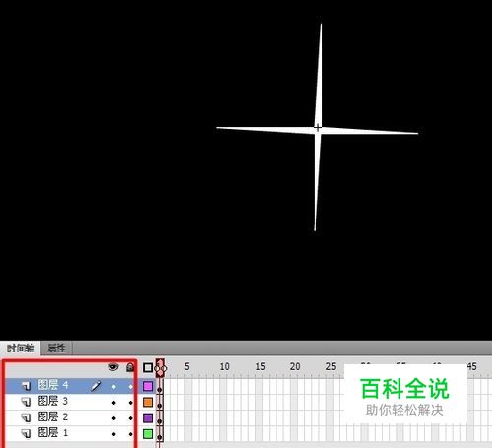The image size is (492, 448).
Task: Click frame number 10 on the timeline ruler
Action: click(224, 366)
